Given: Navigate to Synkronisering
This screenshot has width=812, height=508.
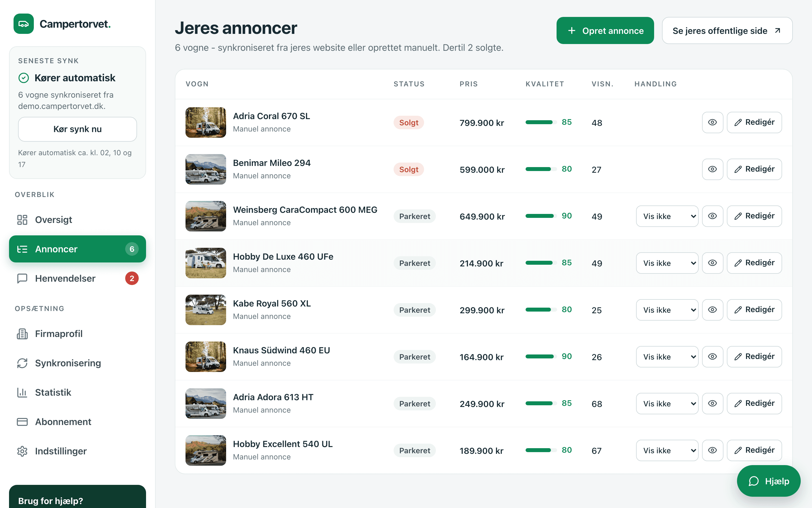Looking at the screenshot, I should [x=78, y=363].
